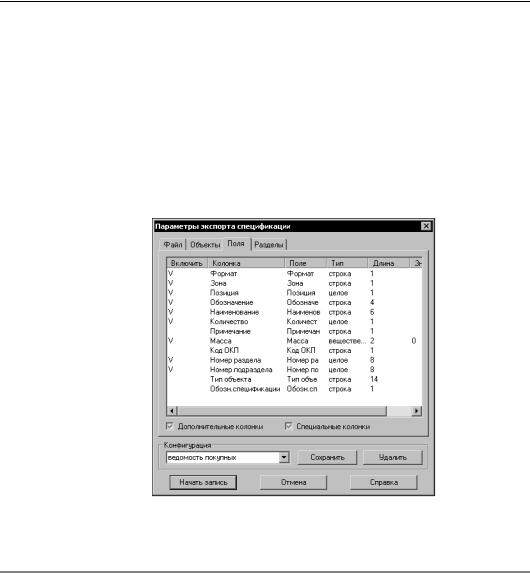Click the horizontal scrollbar thumb
530x573 pixels.
(x=281, y=411)
